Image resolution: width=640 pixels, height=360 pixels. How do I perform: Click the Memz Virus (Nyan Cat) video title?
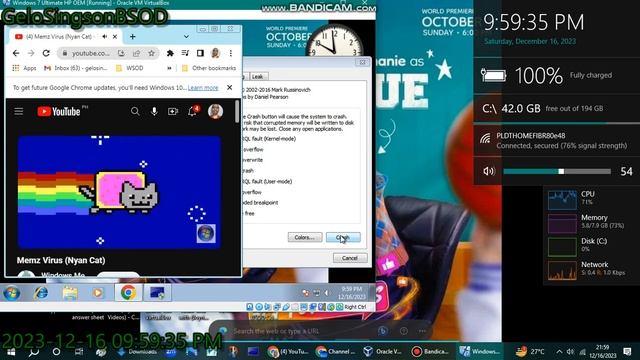coord(61,260)
